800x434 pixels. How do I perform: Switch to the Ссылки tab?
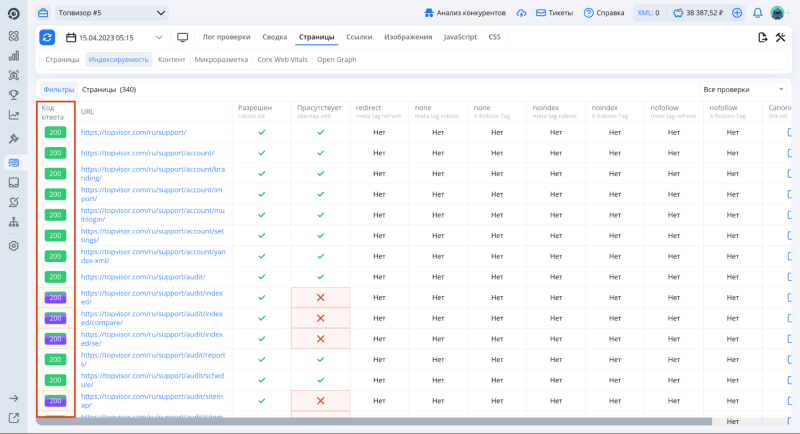coord(359,37)
